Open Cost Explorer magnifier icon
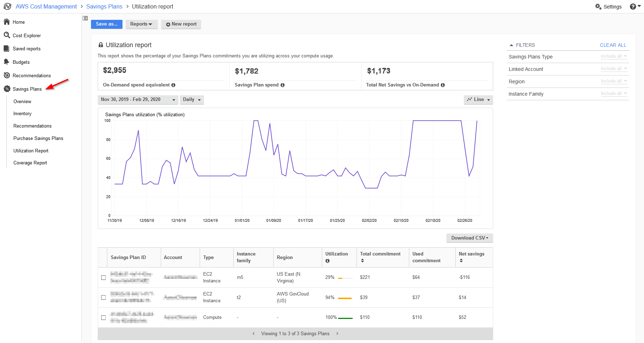The width and height of the screenshot is (644, 343). pyautogui.click(x=7, y=35)
